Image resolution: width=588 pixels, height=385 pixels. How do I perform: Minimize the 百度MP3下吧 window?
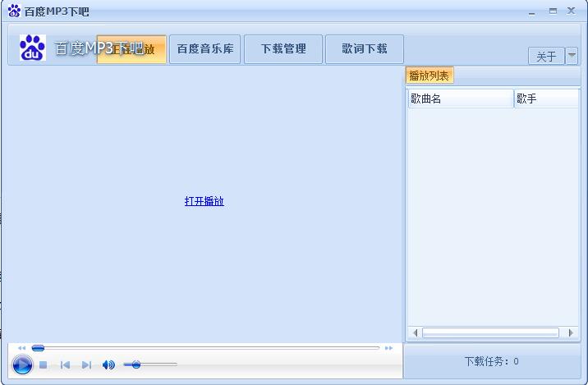(x=532, y=12)
